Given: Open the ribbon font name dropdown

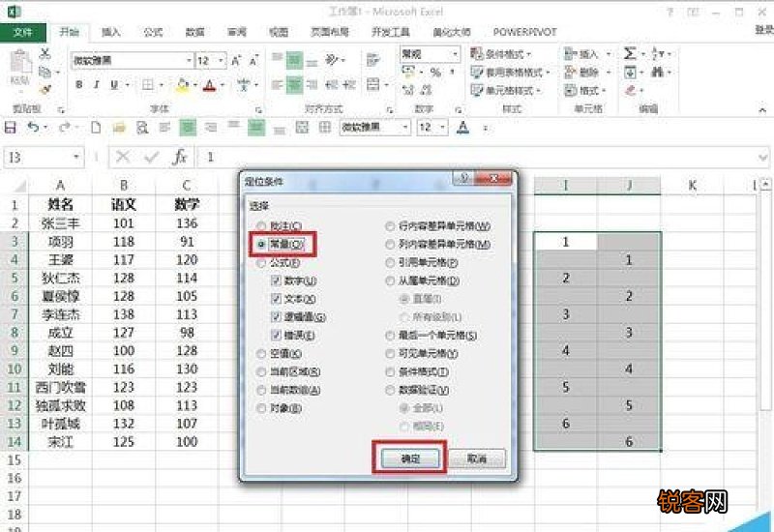Looking at the screenshot, I should 189,61.
